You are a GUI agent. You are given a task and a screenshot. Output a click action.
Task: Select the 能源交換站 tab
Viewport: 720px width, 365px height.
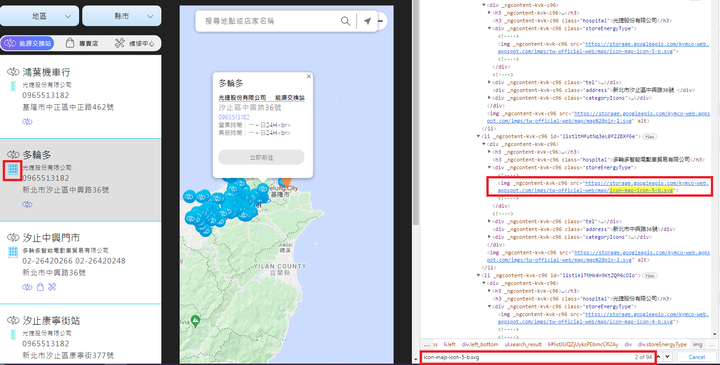click(28, 43)
